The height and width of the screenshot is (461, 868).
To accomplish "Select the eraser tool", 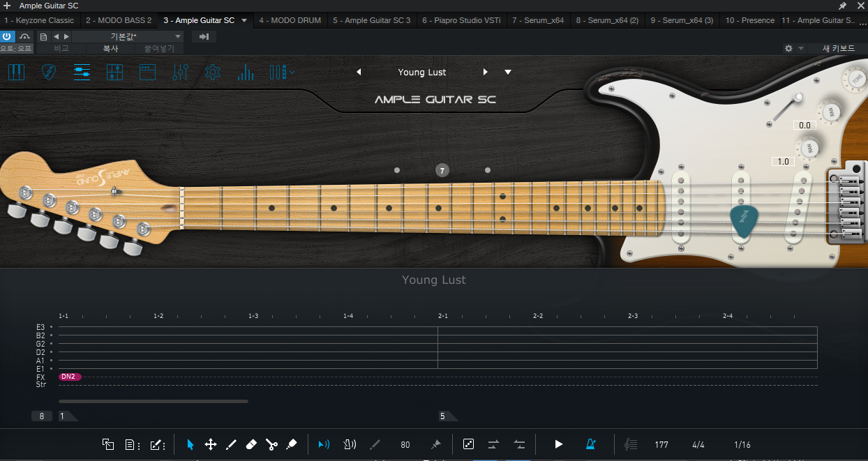I will [x=252, y=444].
